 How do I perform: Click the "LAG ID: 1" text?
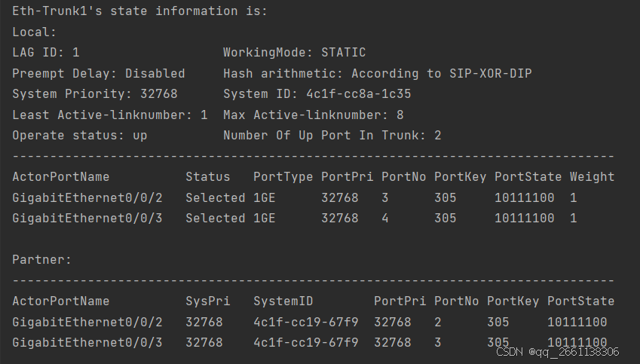point(46,53)
